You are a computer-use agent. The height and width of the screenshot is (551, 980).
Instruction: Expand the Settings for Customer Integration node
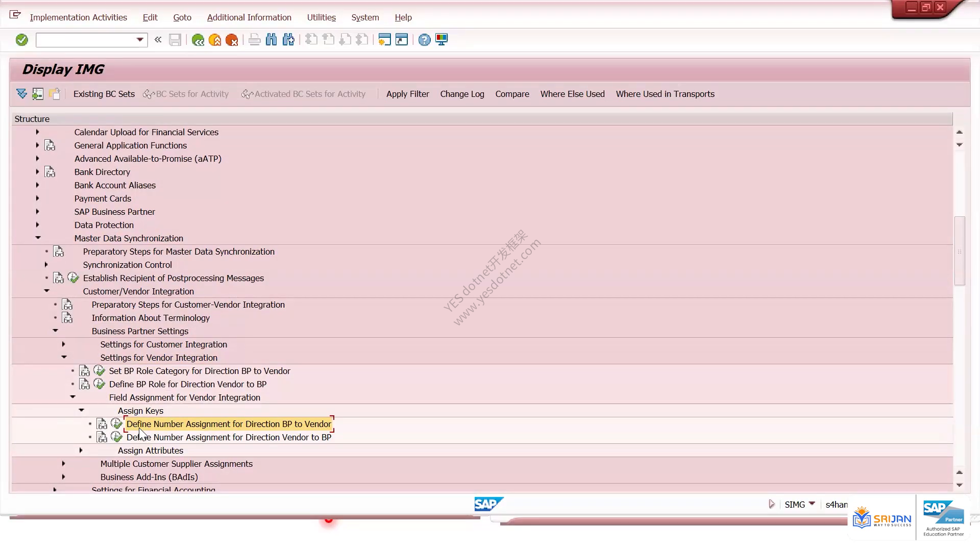[x=64, y=344]
